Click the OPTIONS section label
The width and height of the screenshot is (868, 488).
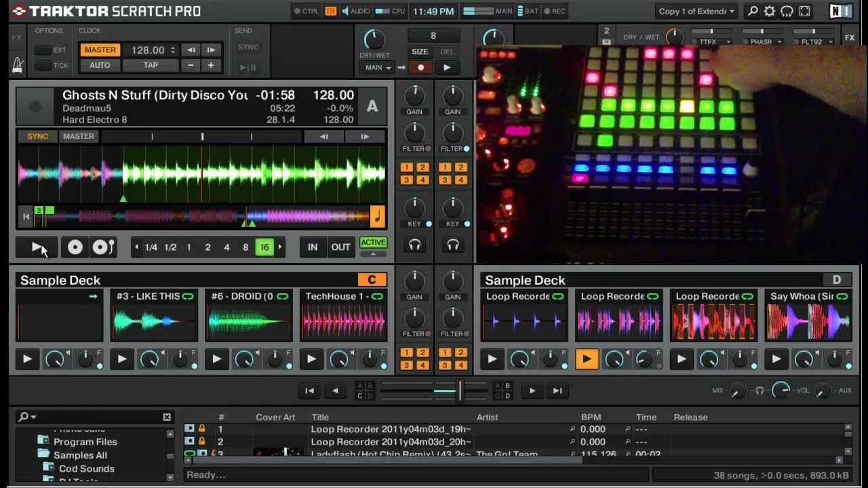(49, 30)
